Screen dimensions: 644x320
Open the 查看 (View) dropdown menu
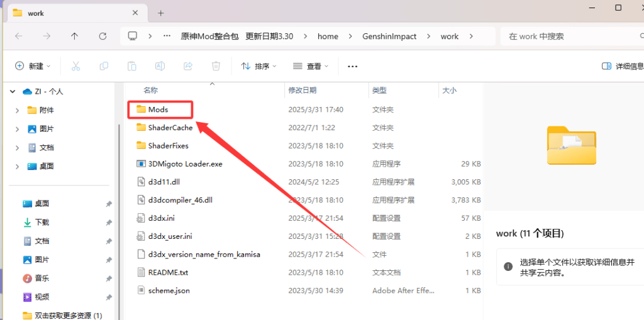tap(311, 66)
